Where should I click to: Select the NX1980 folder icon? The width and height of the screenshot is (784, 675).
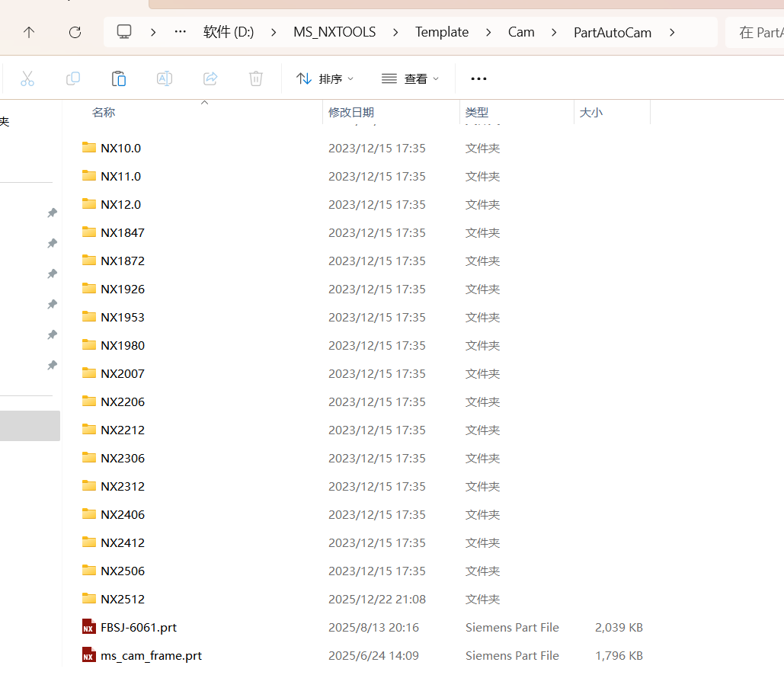point(89,345)
